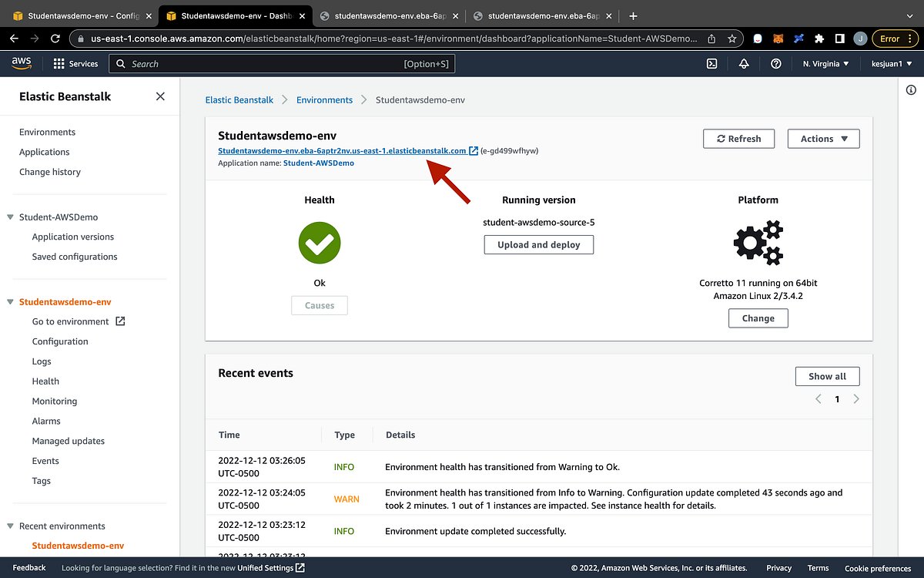Open the N. Virginia region selector
Image resolution: width=924 pixels, height=578 pixels.
(825, 64)
